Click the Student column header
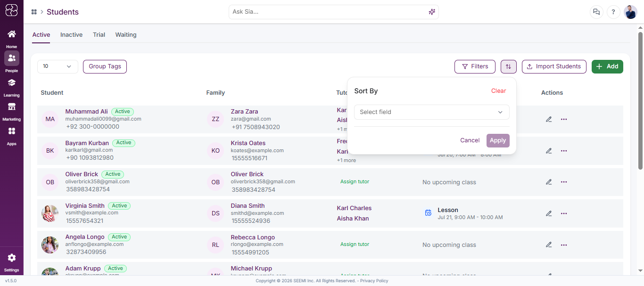This screenshot has width=644, height=286. tap(52, 93)
